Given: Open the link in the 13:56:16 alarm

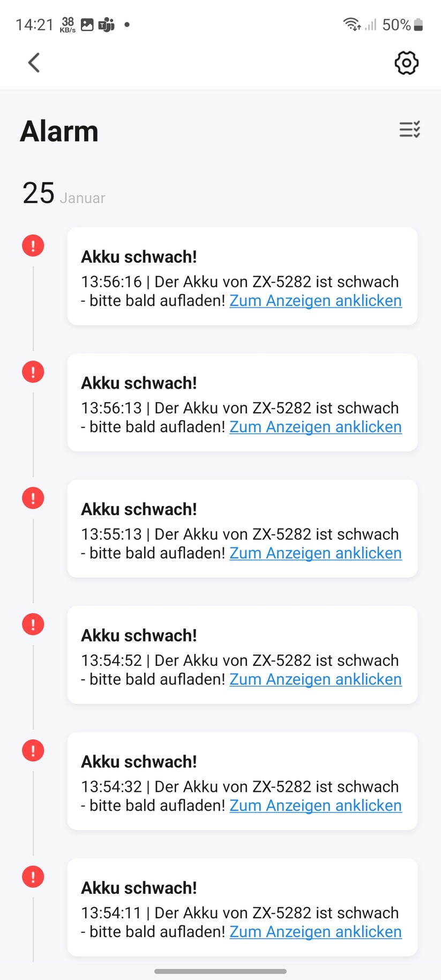Looking at the screenshot, I should [315, 301].
